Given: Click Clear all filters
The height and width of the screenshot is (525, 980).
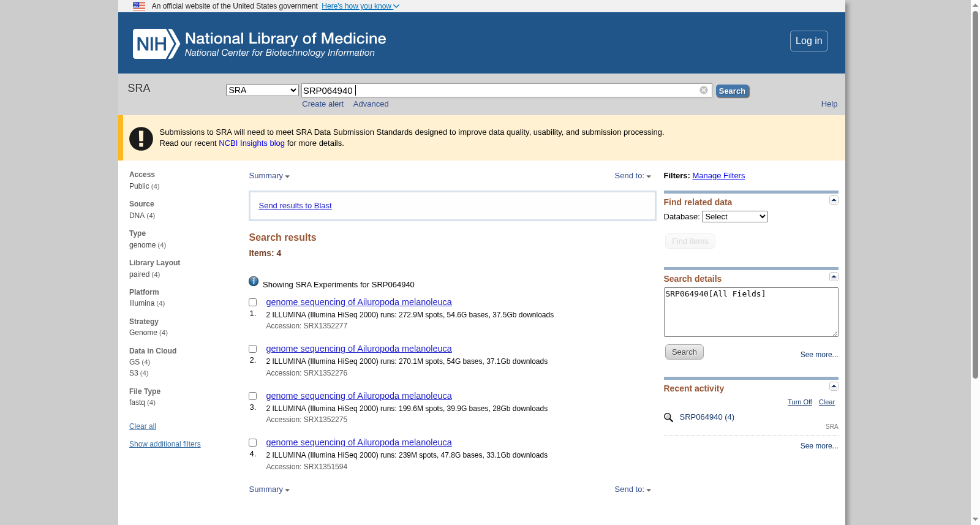Looking at the screenshot, I should 143,426.
